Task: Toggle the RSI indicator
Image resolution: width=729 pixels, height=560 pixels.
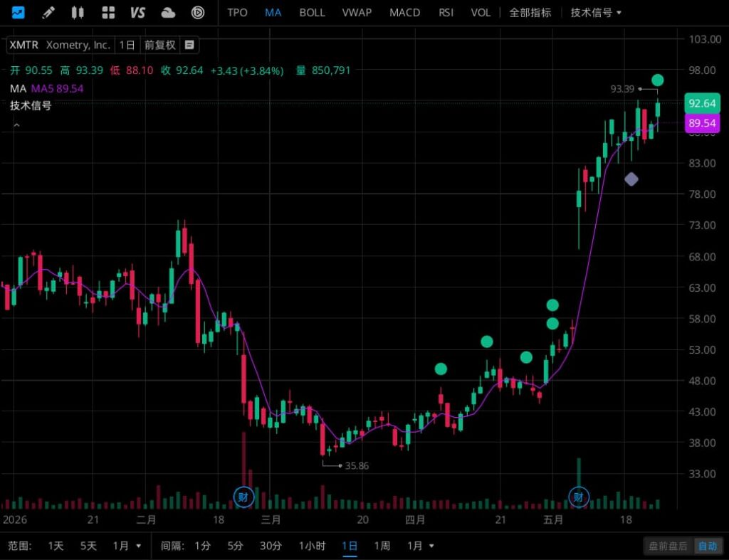Action: (x=446, y=13)
